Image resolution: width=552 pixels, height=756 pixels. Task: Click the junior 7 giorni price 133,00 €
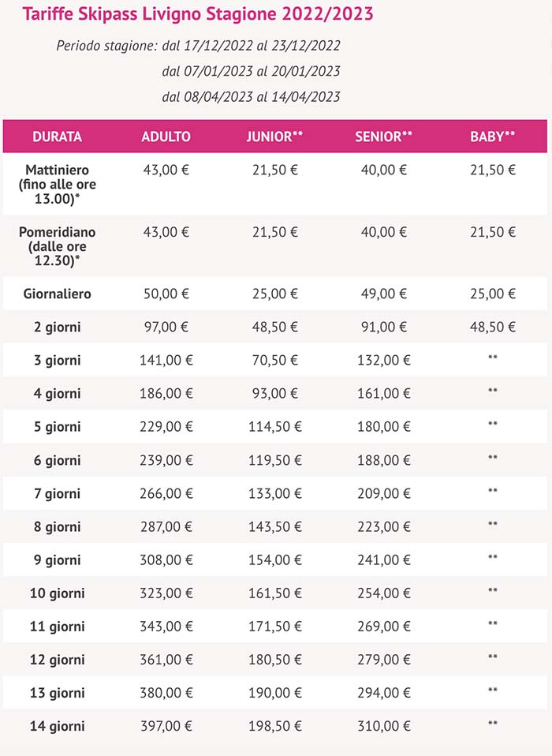(274, 493)
